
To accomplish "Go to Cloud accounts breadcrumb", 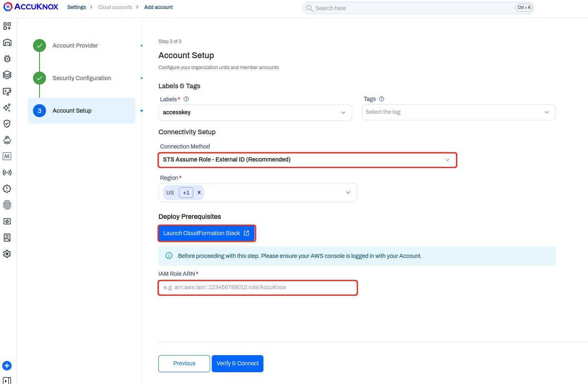I will tap(115, 7).
